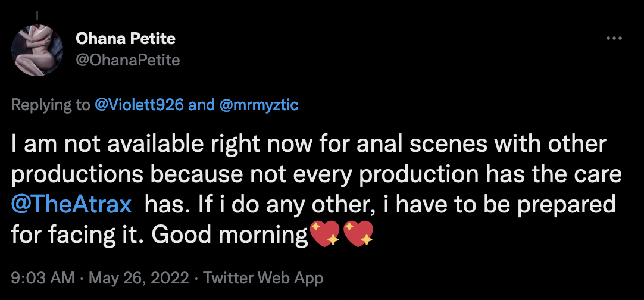
Task: Click the @TheAtrax mention in the tweet
Action: pos(71,204)
